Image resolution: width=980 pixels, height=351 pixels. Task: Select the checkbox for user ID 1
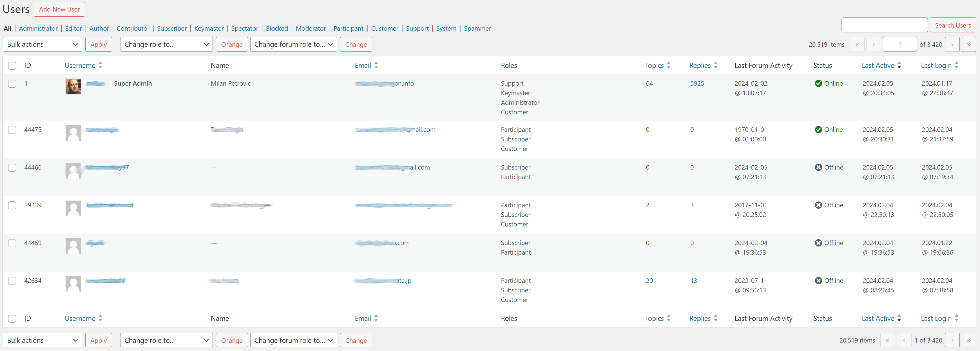click(12, 83)
